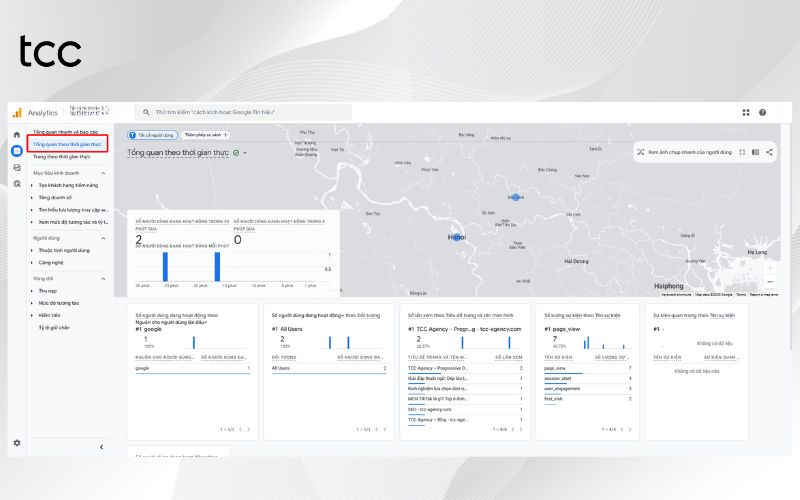Select 'Tổng quan theo thời gian thực' menu item
This screenshot has width=800, height=500.
(x=67, y=144)
